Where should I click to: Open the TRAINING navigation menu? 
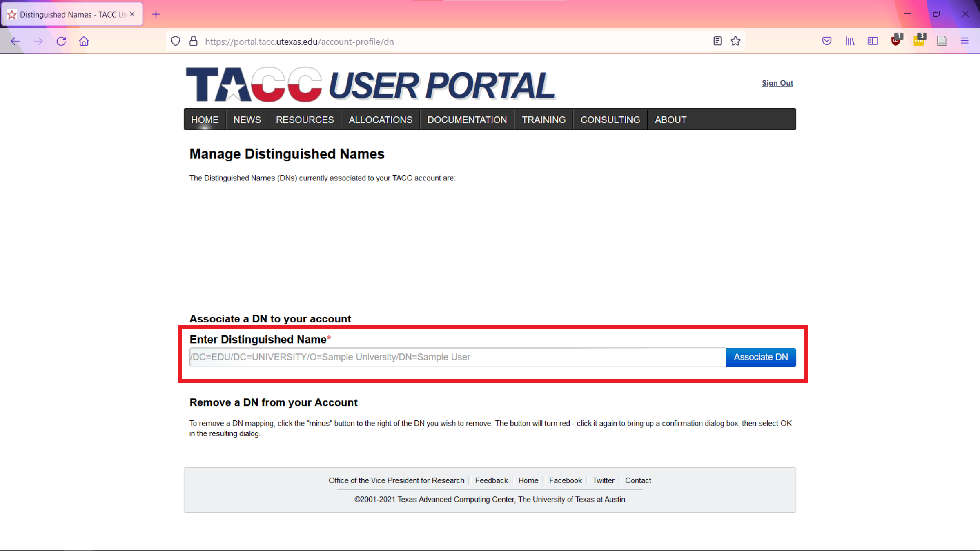(543, 120)
